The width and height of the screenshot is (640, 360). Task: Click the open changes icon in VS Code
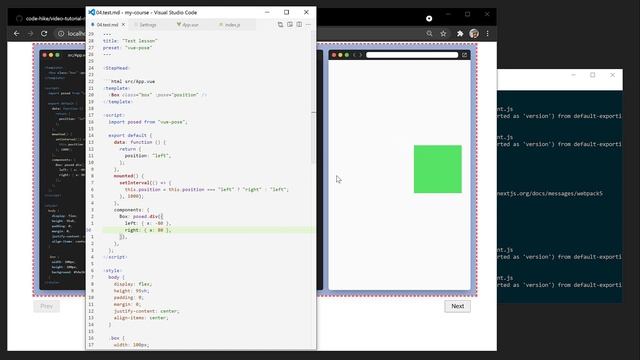(280, 24)
